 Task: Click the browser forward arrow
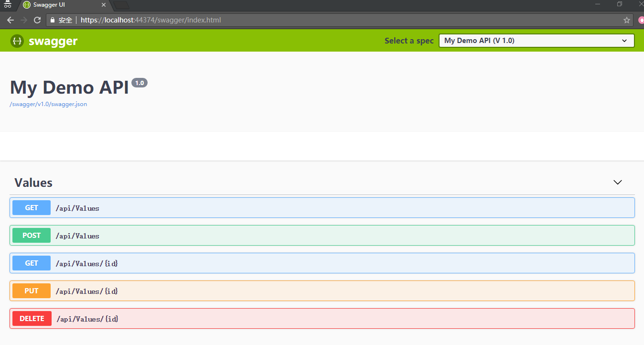(24, 20)
